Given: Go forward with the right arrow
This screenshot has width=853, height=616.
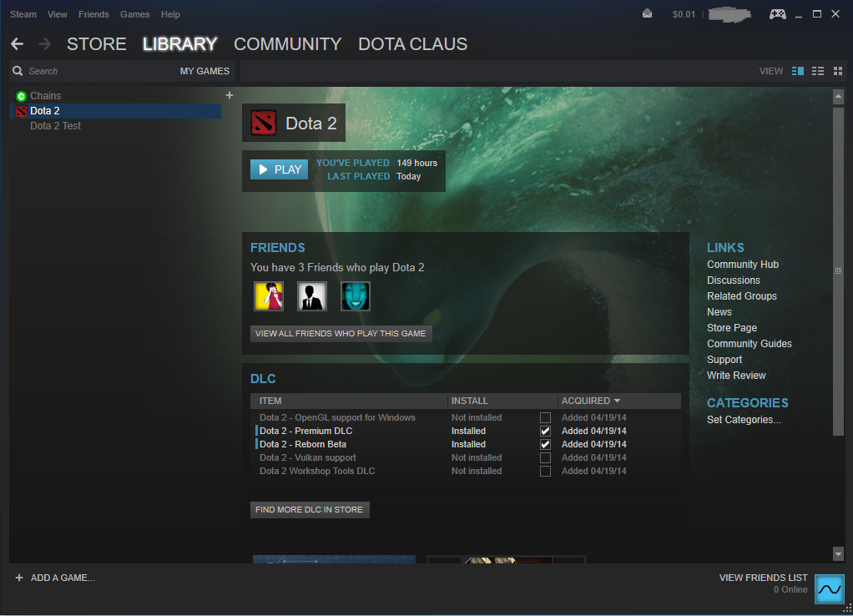Looking at the screenshot, I should click(44, 44).
